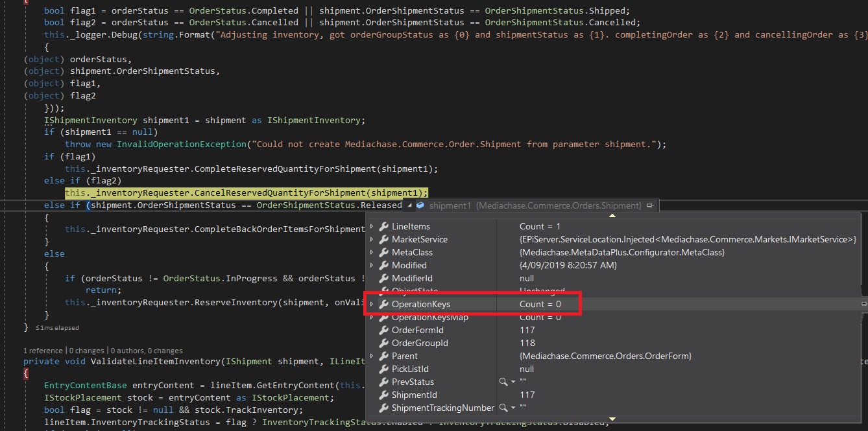This screenshot has height=431, width=868.
Task: Expand the Parent OrderForm node
Action: coord(372,356)
